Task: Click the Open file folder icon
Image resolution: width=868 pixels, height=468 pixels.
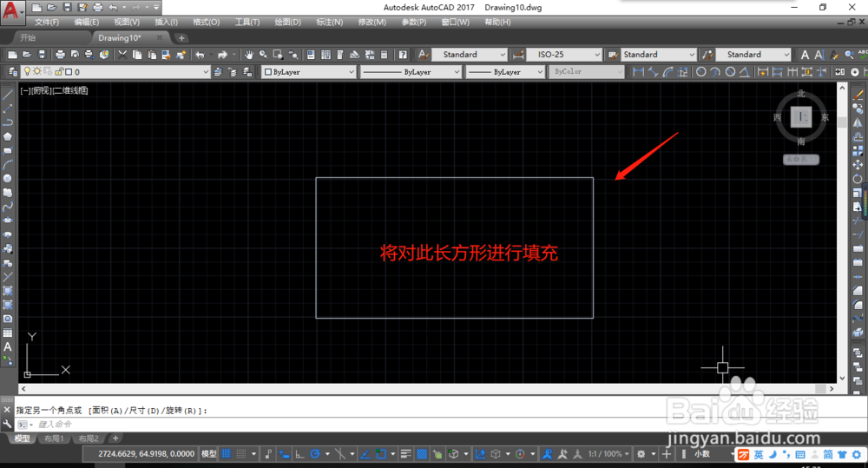Action: click(27, 55)
